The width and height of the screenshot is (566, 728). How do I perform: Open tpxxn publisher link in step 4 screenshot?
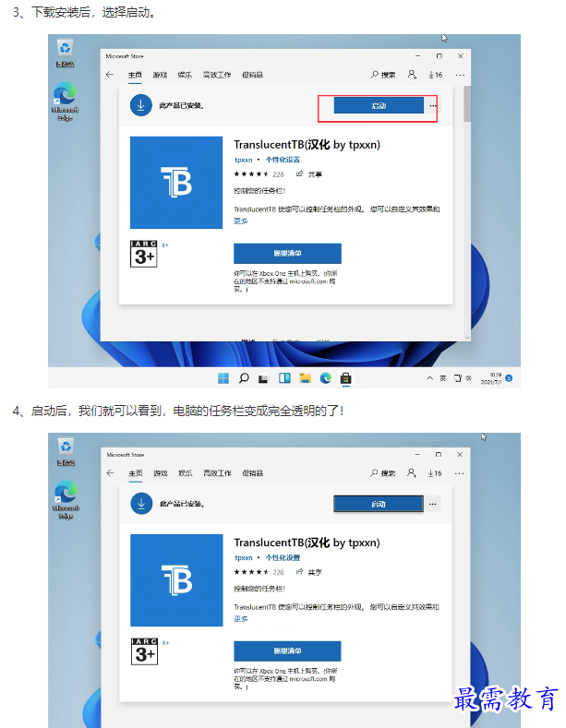(x=244, y=557)
